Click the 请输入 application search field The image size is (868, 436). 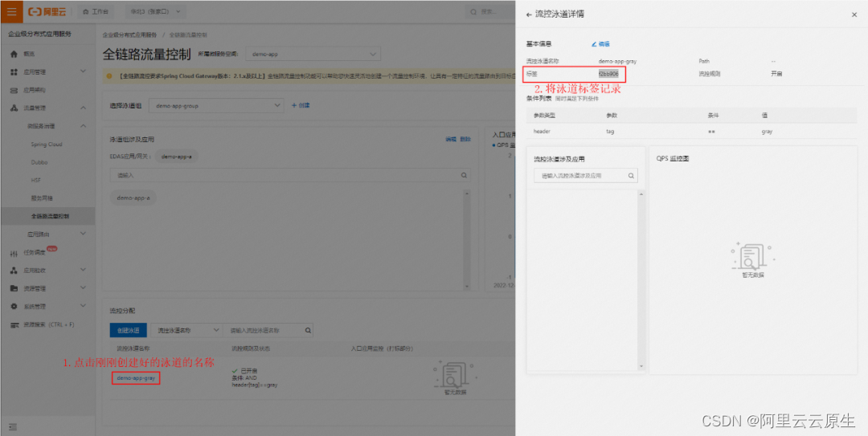point(290,175)
